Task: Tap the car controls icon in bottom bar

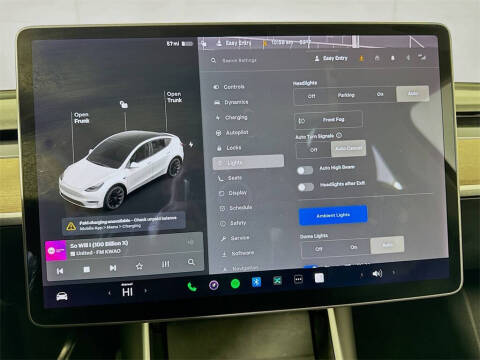Action: click(x=62, y=296)
